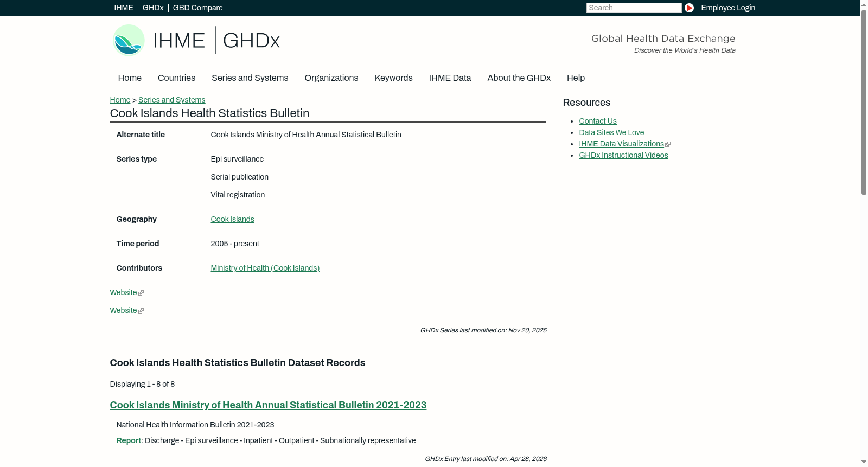868x467 pixels.
Task: Open Cook Islands geography link
Action: pyautogui.click(x=232, y=219)
